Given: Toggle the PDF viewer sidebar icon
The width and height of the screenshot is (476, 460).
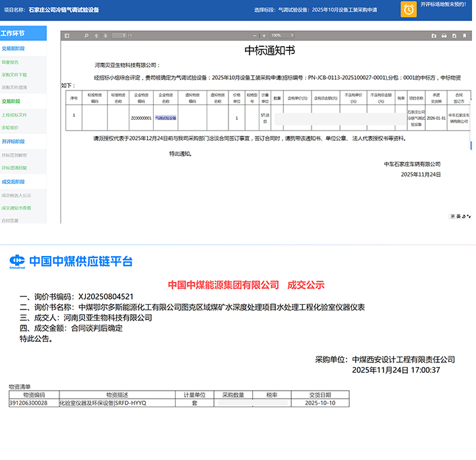Looking at the screenshot, I should click(x=67, y=36).
